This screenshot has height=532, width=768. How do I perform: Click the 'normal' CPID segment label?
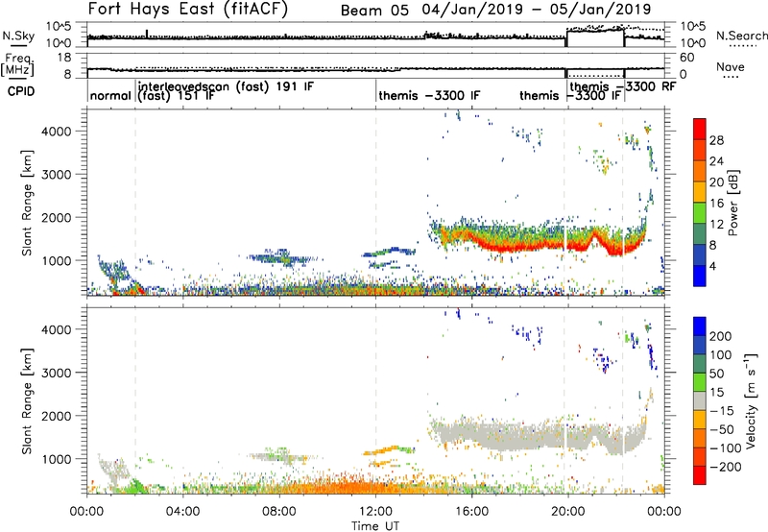(110, 95)
